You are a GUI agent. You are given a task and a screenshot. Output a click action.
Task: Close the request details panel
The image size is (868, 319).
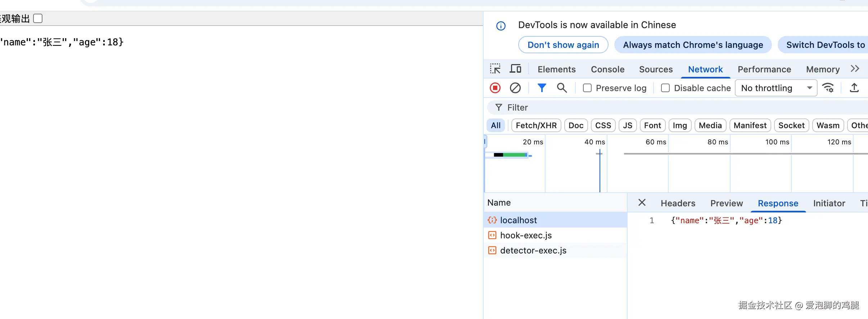642,203
